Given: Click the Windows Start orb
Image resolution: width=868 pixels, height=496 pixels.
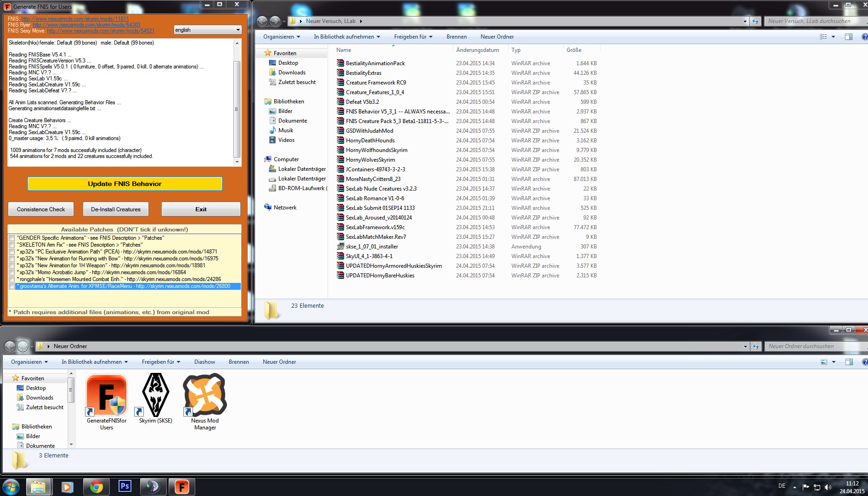Looking at the screenshot, I should [11, 486].
